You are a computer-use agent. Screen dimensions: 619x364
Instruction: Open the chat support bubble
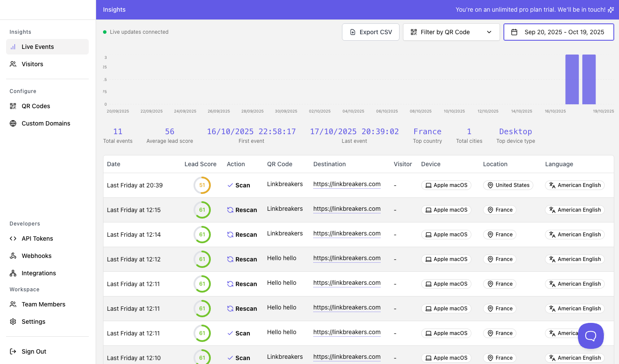[x=590, y=335]
